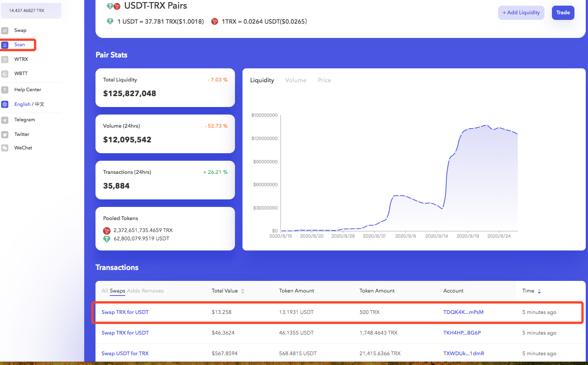The image size is (588, 365).
Task: Click the + Add Liquidity button
Action: pyautogui.click(x=521, y=13)
